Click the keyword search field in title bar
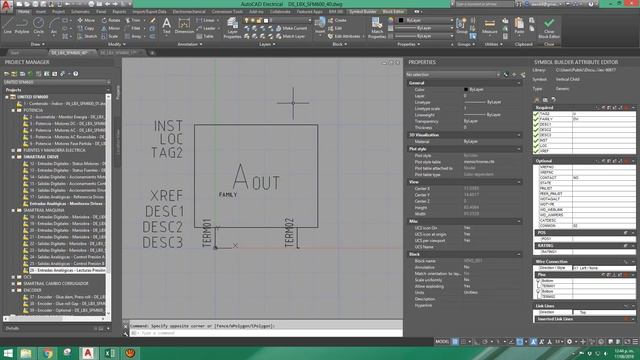 point(484,4)
